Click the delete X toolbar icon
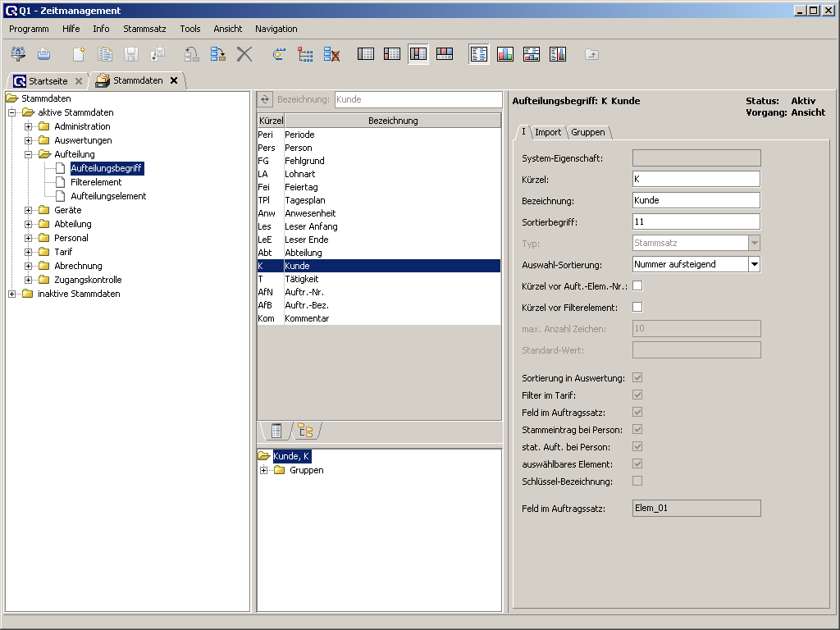 tap(244, 54)
